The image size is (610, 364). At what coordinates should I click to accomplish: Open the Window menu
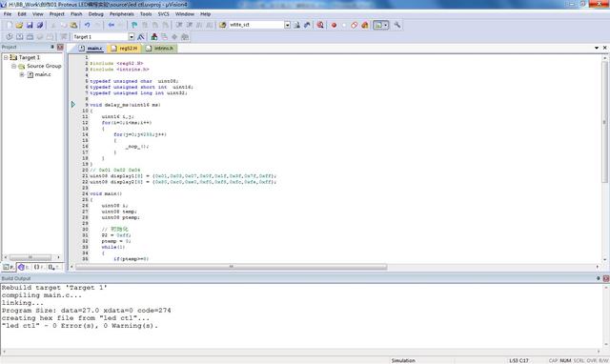(184, 14)
